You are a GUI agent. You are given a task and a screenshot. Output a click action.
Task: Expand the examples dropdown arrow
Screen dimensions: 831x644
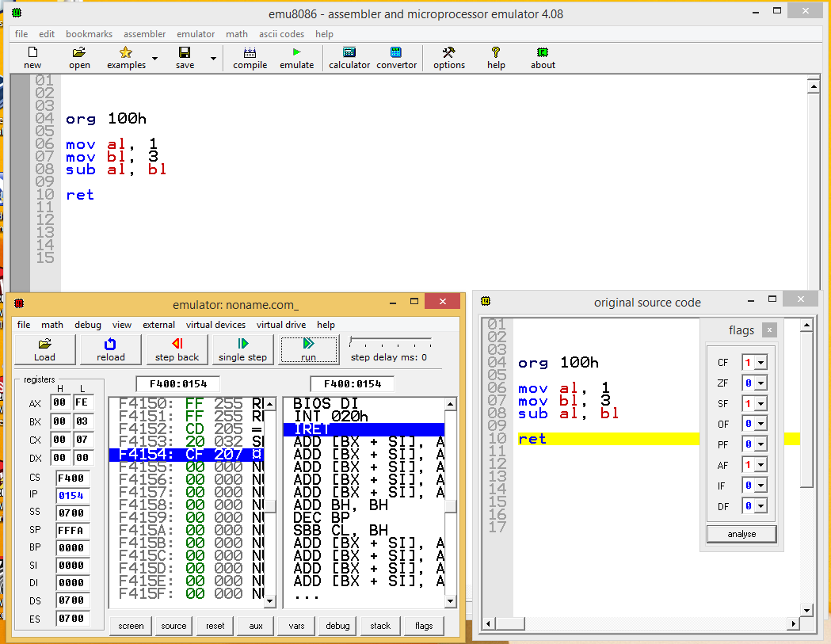(x=154, y=59)
